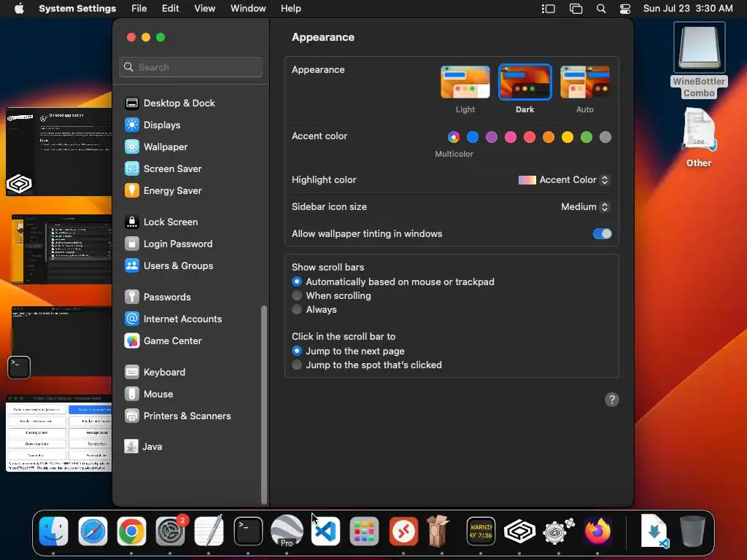Open the Sidebar icon size Medium dropdown
Screen dimensions: 747x560
pyautogui.click(x=585, y=206)
